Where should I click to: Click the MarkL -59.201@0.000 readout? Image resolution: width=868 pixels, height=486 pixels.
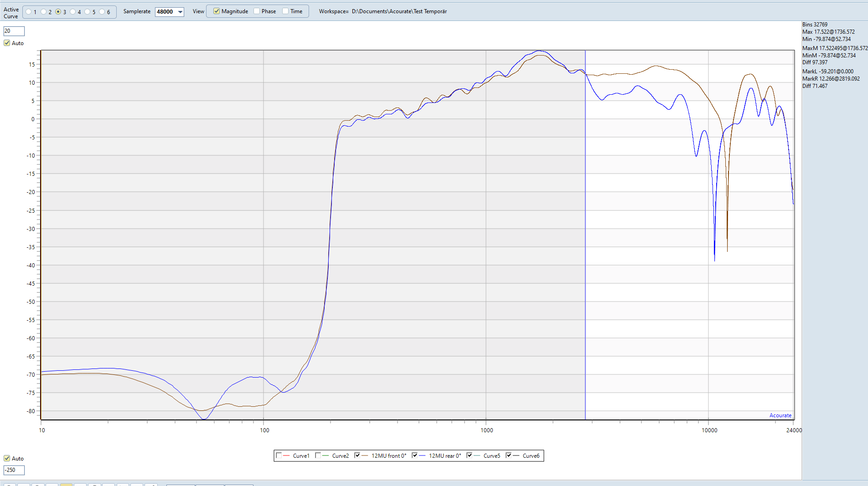pos(828,72)
